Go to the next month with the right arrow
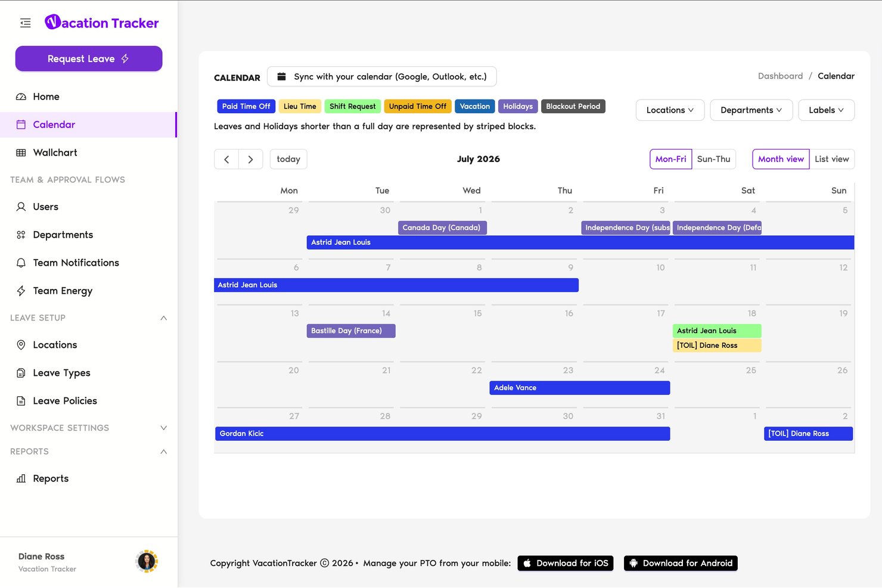The width and height of the screenshot is (882, 588). [251, 159]
